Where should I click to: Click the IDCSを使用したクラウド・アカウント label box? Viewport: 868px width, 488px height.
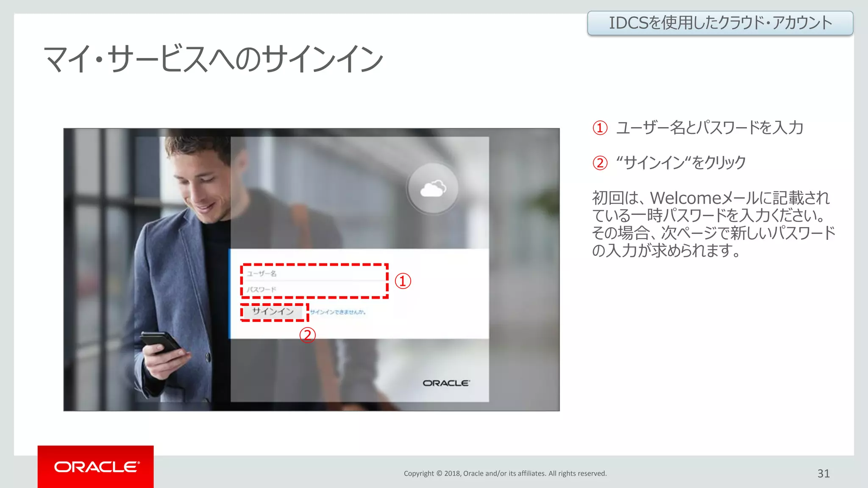point(720,23)
